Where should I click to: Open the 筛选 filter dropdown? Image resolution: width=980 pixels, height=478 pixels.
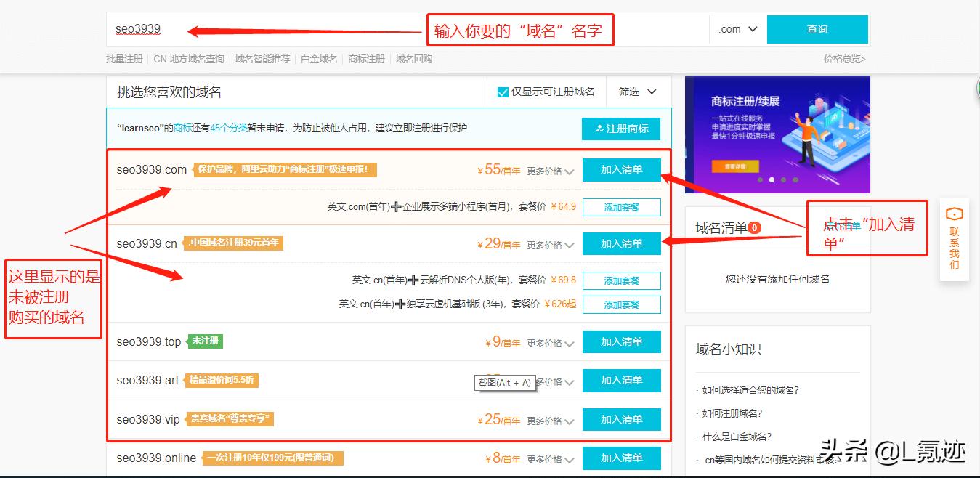pos(638,92)
